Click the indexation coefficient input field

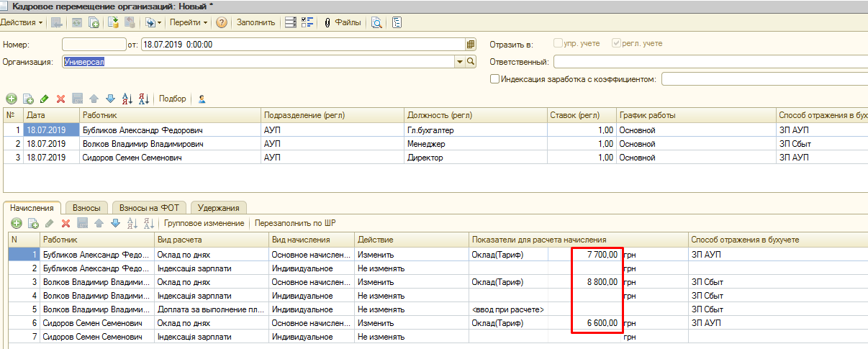coord(764,79)
